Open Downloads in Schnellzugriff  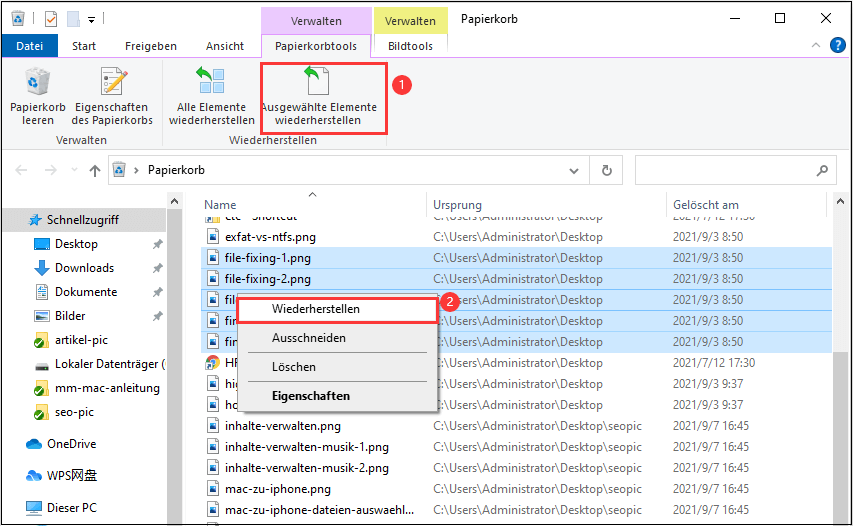coord(84,268)
